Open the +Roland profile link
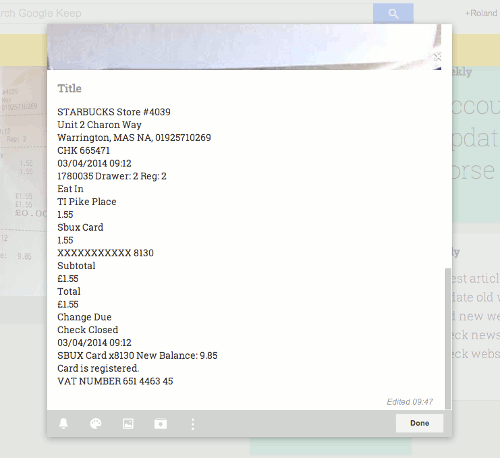Screen dimensions: 500x458 (481, 13)
